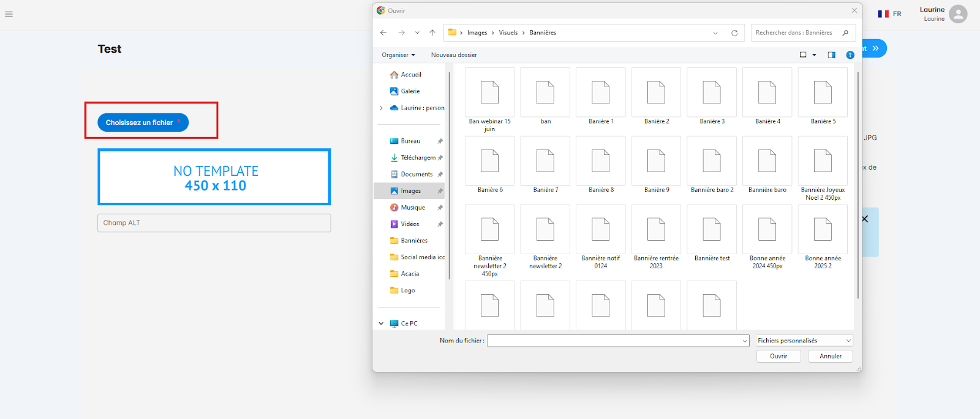Viewport: 980px width, 419px height.
Task: Click the Ouvrir button
Action: [778, 356]
